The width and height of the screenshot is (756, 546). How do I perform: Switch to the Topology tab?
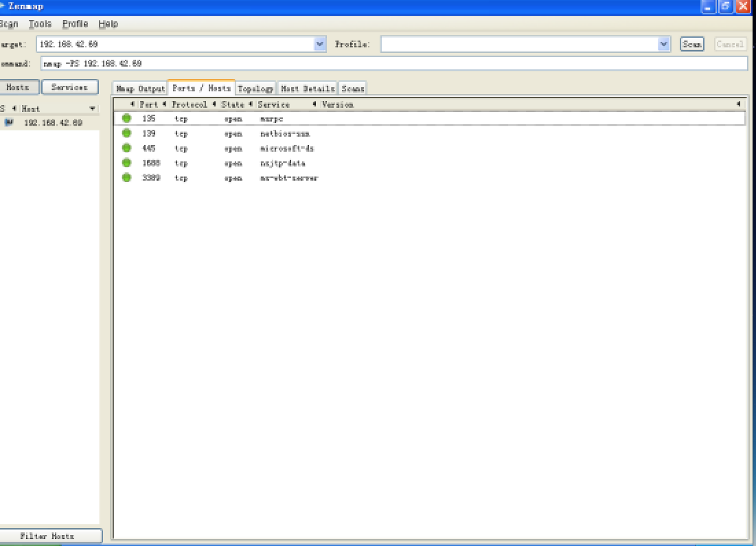click(255, 89)
